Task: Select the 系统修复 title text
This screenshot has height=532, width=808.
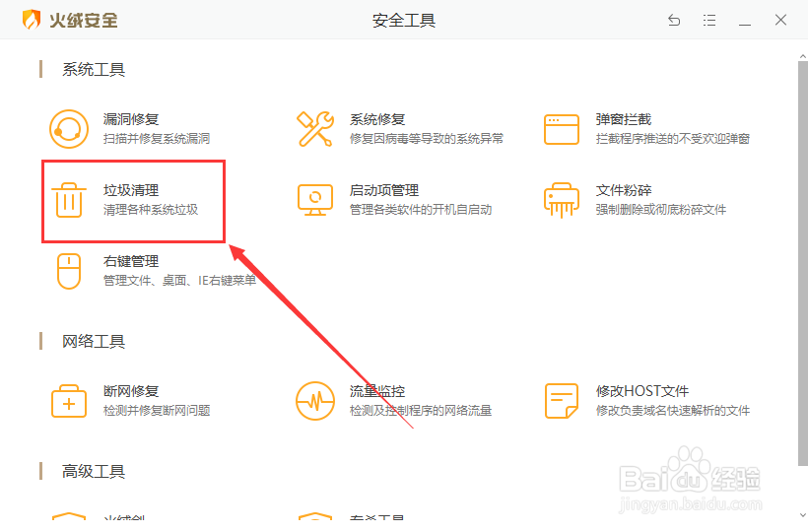Action: pos(377,119)
